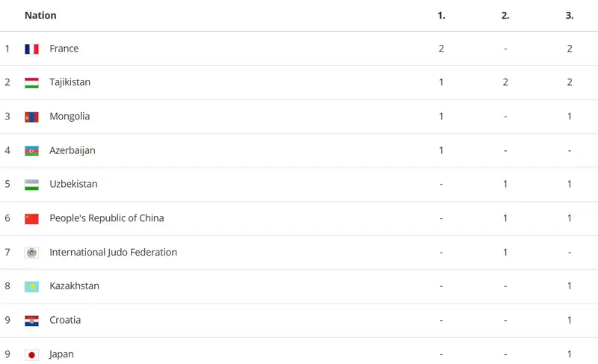The width and height of the screenshot is (598, 364).
Task: Open International Judo Federation entry
Action: pyautogui.click(x=114, y=252)
